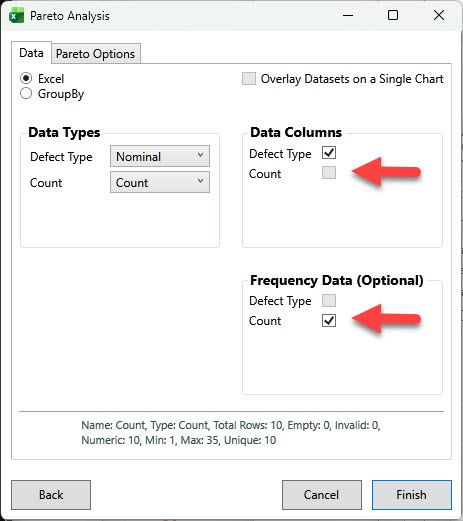Viewport: 463px width, 521px height.
Task: Open the Defect Type data type dropdown
Action: (160, 156)
